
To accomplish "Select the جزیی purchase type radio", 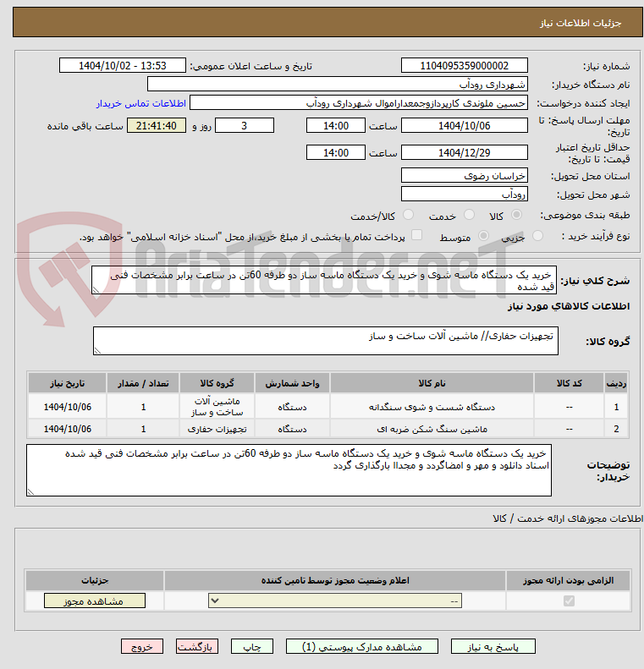I will 537,235.
